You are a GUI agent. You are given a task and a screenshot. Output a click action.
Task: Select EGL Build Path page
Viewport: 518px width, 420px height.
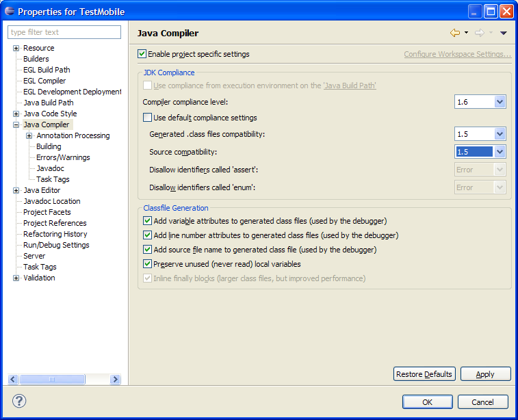[x=47, y=70]
